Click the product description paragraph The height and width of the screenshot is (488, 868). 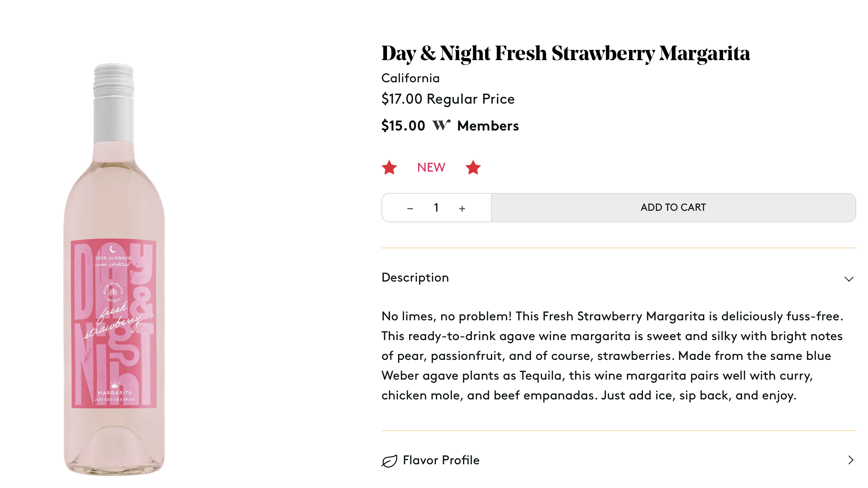(x=612, y=356)
